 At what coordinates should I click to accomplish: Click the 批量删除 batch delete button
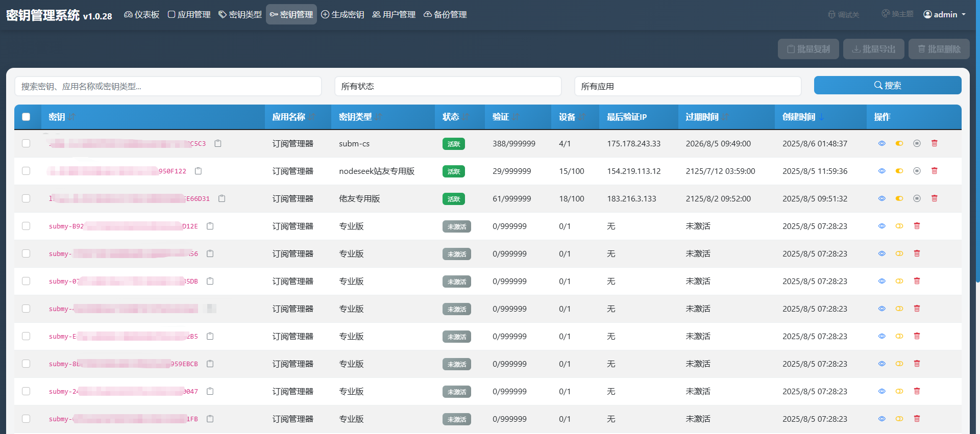click(939, 49)
